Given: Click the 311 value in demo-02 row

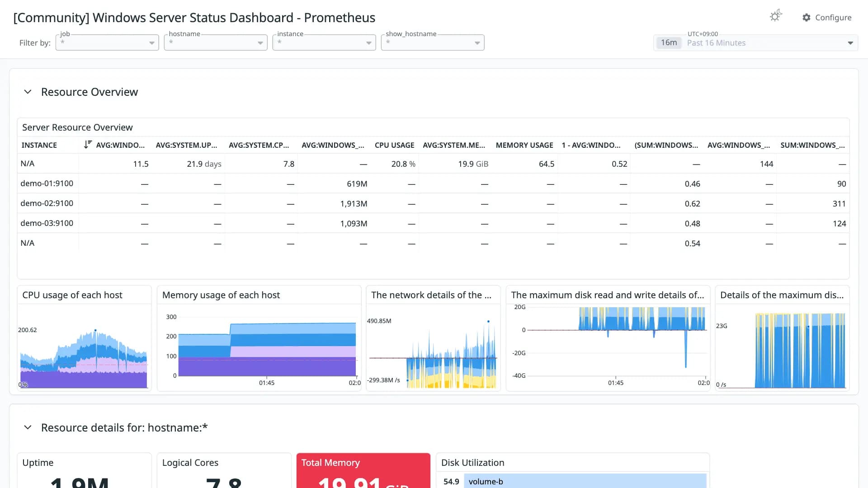Looking at the screenshot, I should pyautogui.click(x=839, y=203).
